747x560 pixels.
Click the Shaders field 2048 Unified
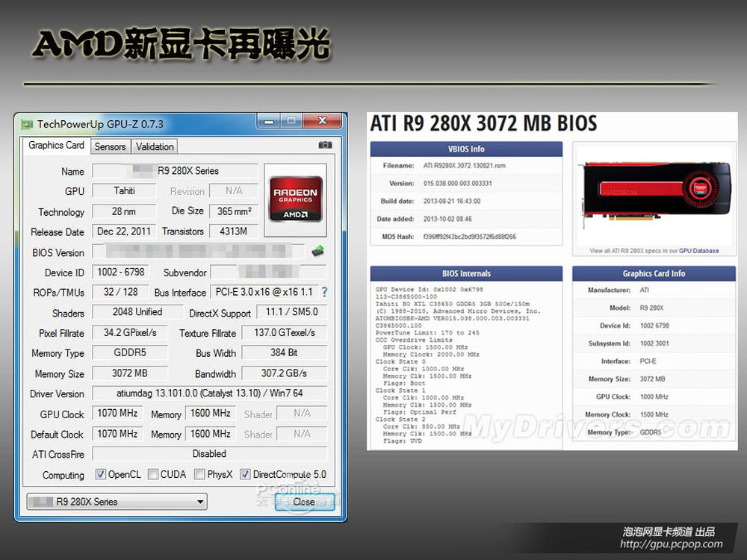coord(137,312)
